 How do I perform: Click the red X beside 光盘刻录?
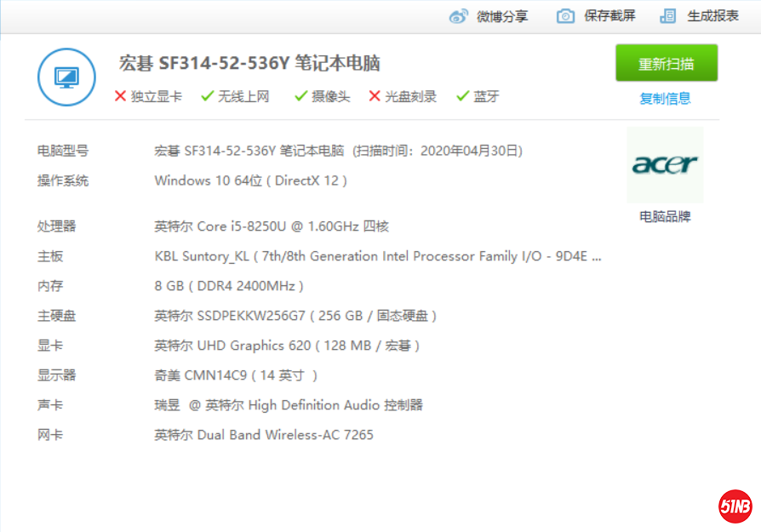(375, 96)
